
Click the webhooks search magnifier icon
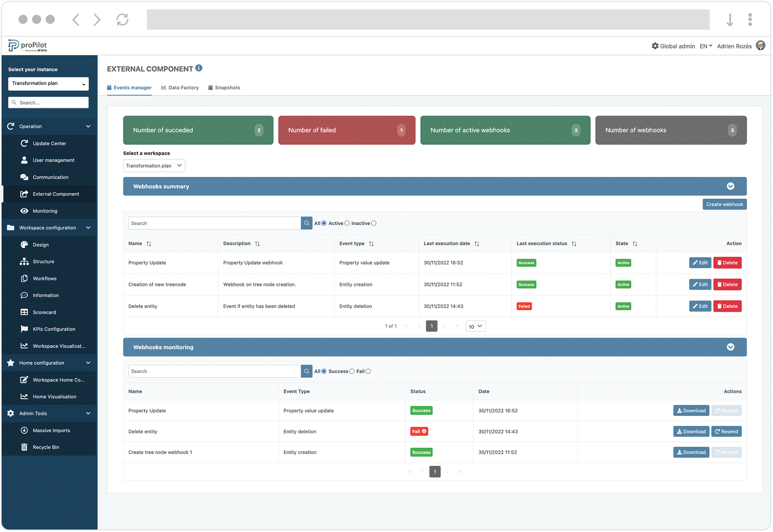click(306, 223)
